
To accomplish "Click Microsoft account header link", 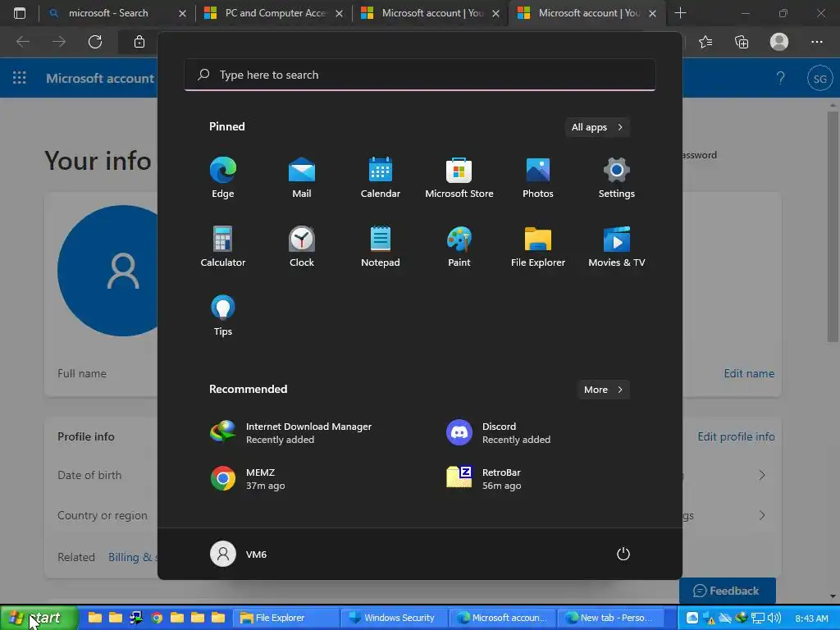I will (x=100, y=78).
